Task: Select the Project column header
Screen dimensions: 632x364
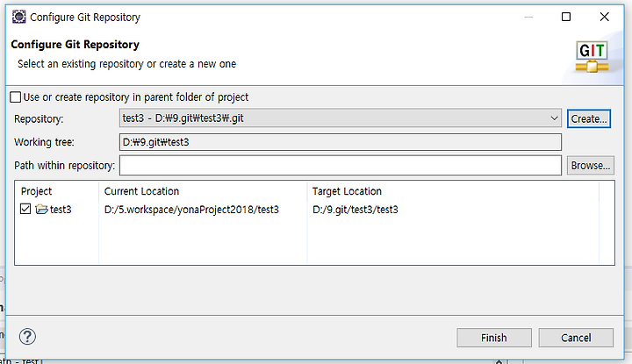Action: tap(36, 191)
